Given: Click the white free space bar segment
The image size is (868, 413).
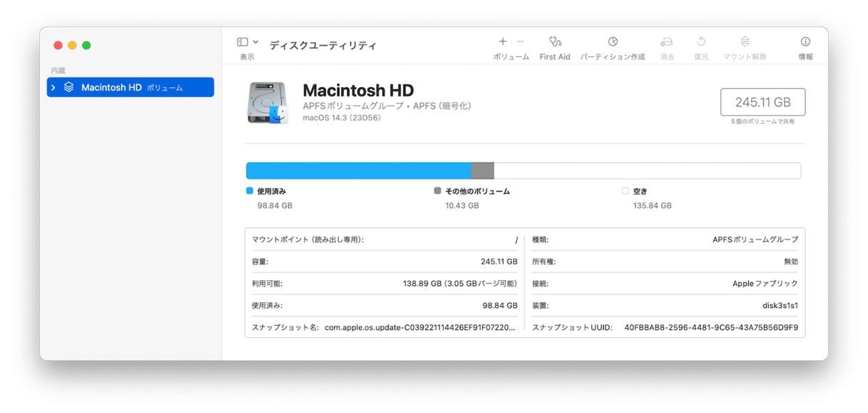Looking at the screenshot, I should pyautogui.click(x=647, y=171).
